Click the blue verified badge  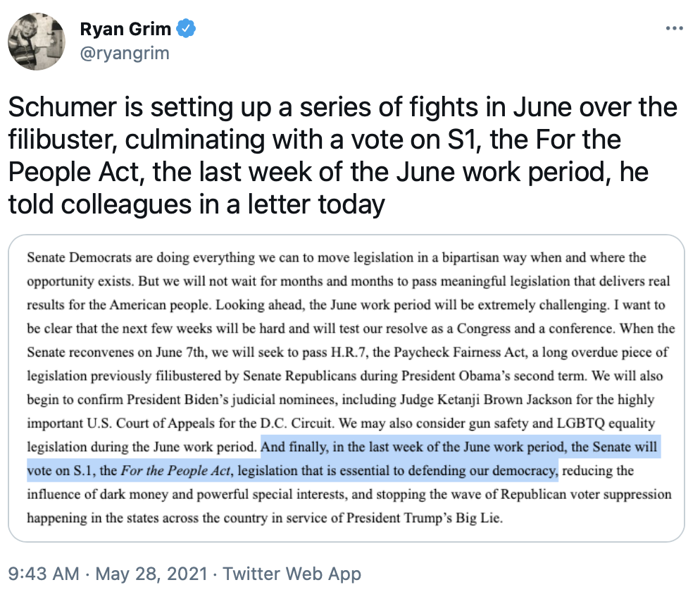(186, 28)
